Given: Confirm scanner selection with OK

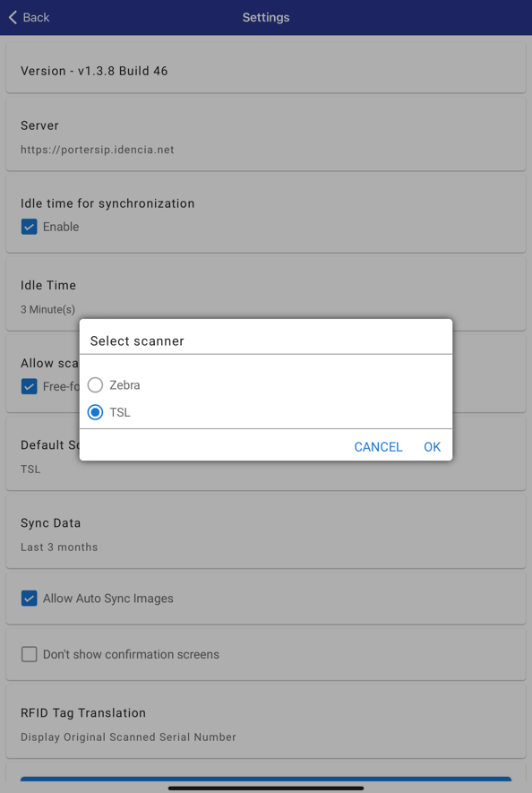Looking at the screenshot, I should pyautogui.click(x=432, y=446).
